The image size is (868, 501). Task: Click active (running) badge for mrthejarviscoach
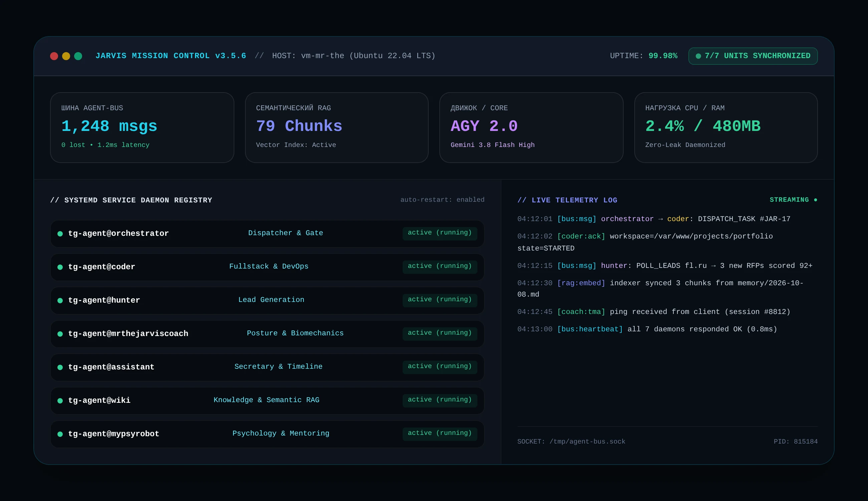click(440, 333)
